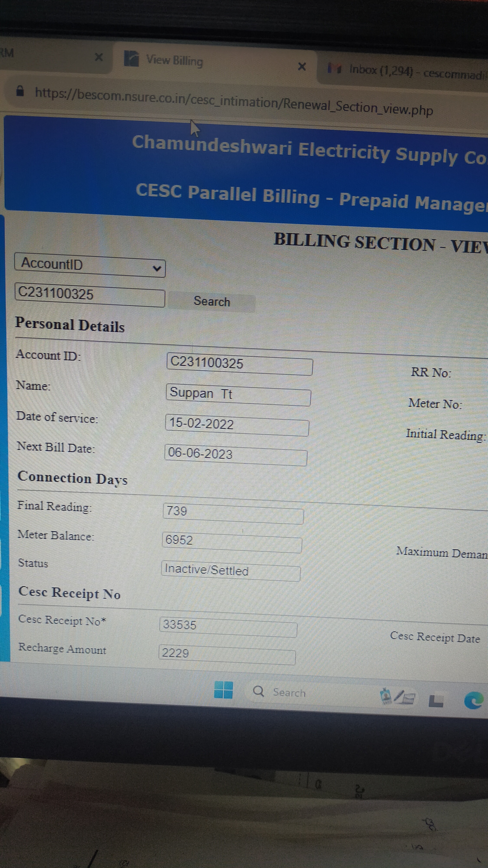Click the Date of service field 15-02-2022
Image resolution: width=488 pixels, height=868 pixels.
pos(237,425)
